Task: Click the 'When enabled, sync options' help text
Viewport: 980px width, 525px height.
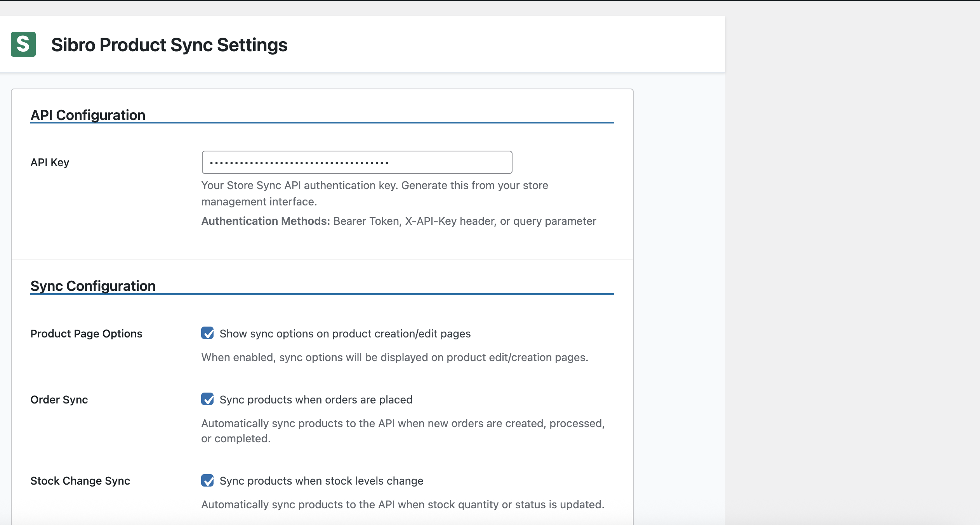Action: coord(394,357)
